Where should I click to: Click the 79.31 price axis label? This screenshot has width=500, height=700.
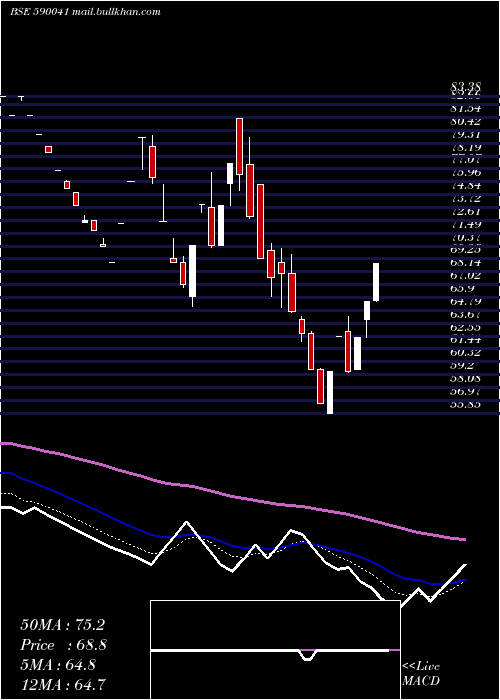point(465,134)
